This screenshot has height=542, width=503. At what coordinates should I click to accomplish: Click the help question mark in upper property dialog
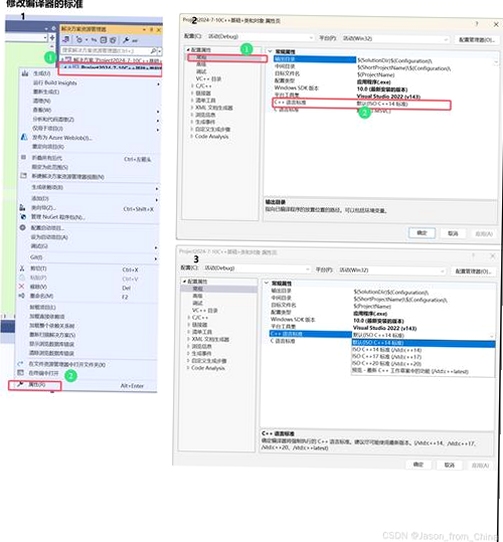(477, 24)
